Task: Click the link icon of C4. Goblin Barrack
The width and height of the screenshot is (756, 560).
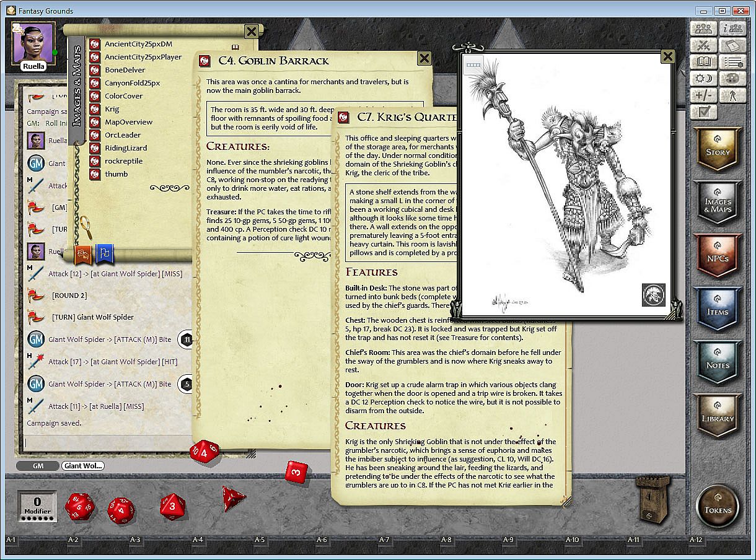Action: coord(204,61)
